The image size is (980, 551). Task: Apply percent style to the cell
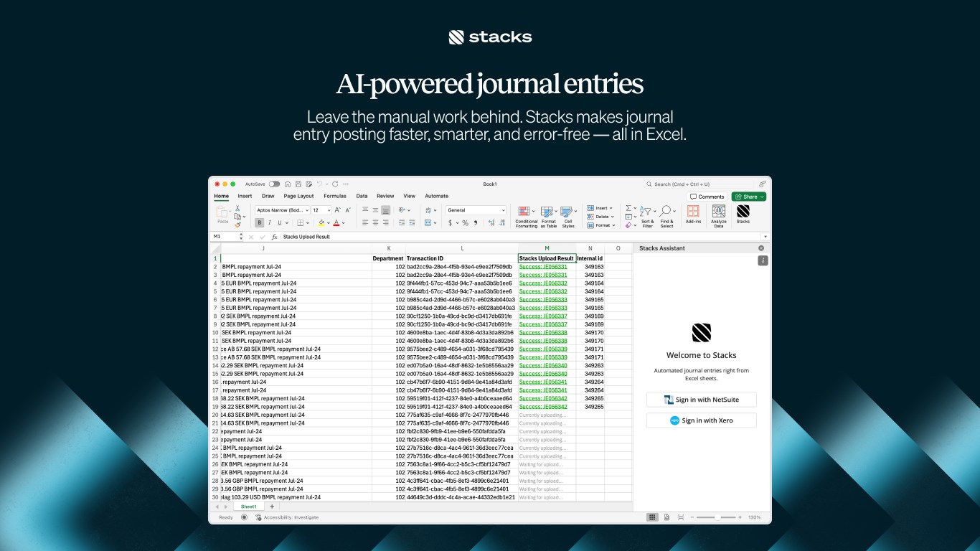[465, 223]
